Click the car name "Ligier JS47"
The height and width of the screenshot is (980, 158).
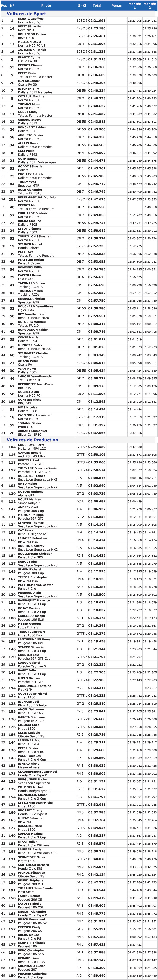coord(26,310)
